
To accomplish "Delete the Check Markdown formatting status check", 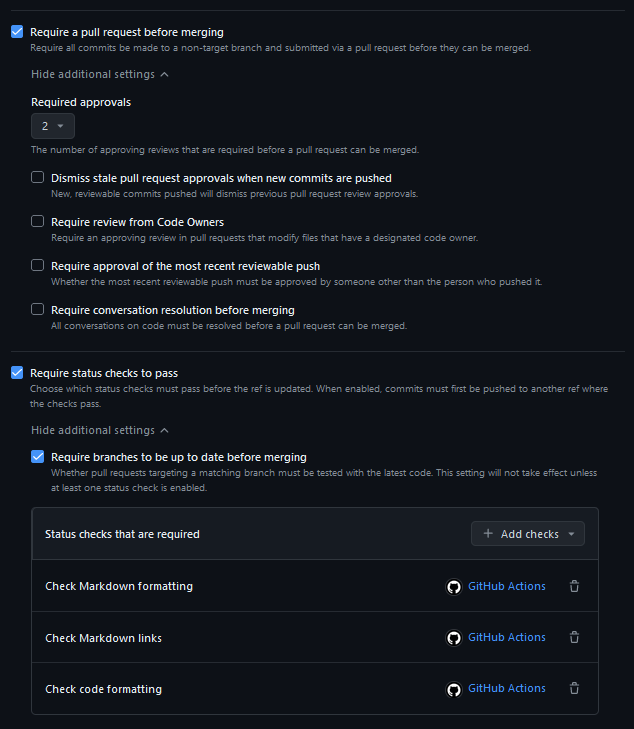I will (x=574, y=587).
